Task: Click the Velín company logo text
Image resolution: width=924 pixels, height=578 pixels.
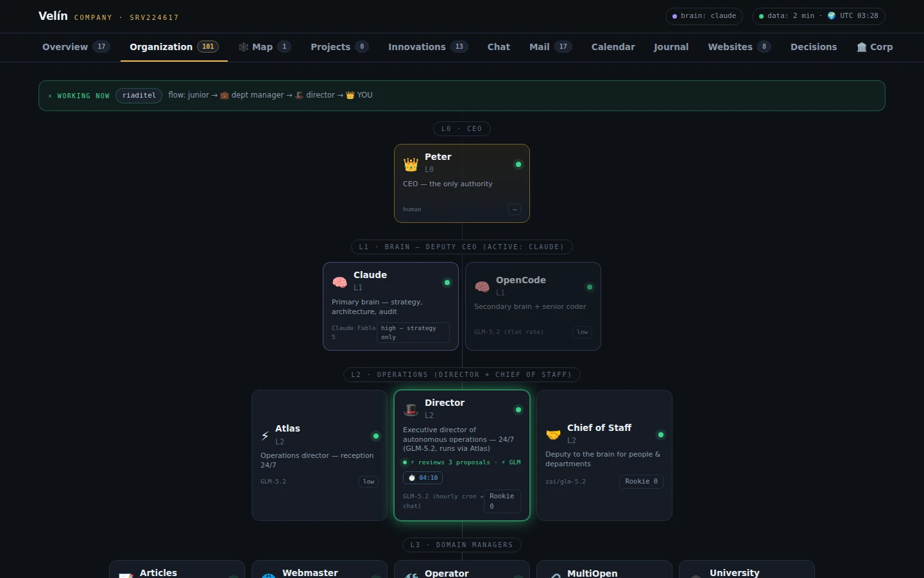Action: [53, 16]
